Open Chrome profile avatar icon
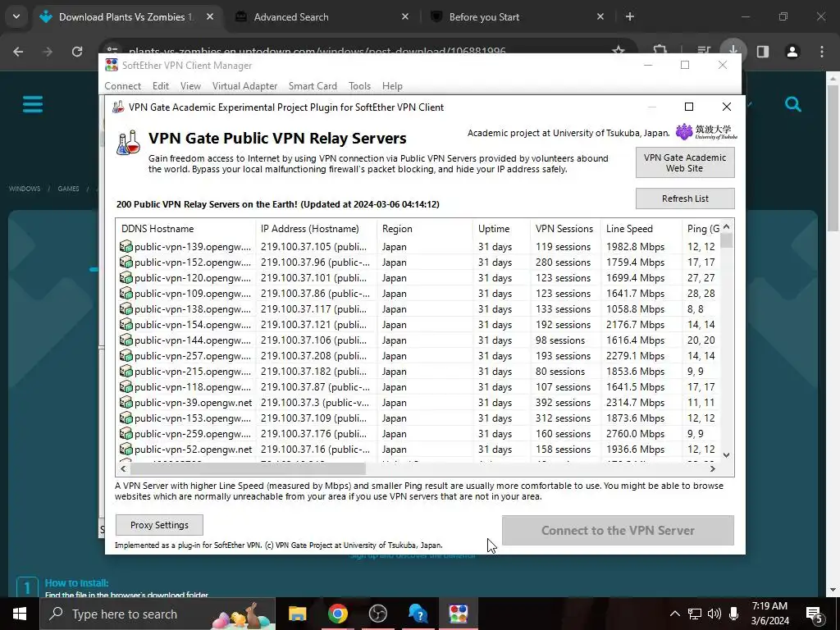 (x=792, y=52)
